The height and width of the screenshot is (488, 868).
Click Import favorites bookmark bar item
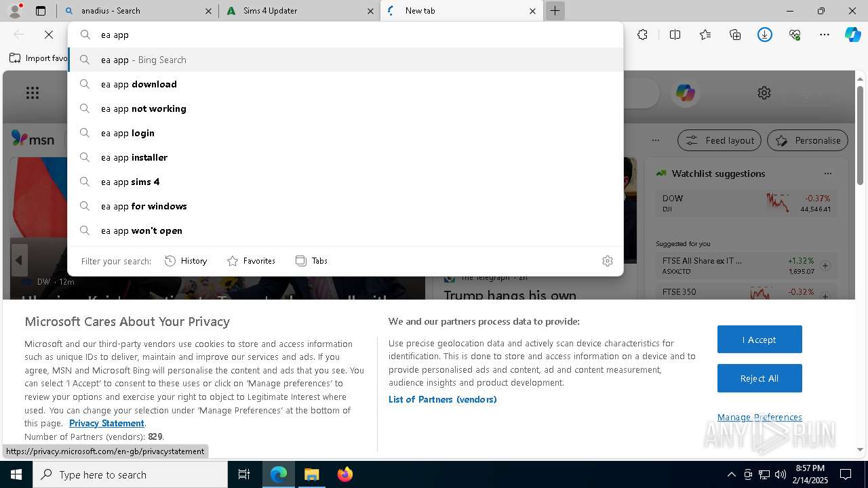(x=38, y=58)
